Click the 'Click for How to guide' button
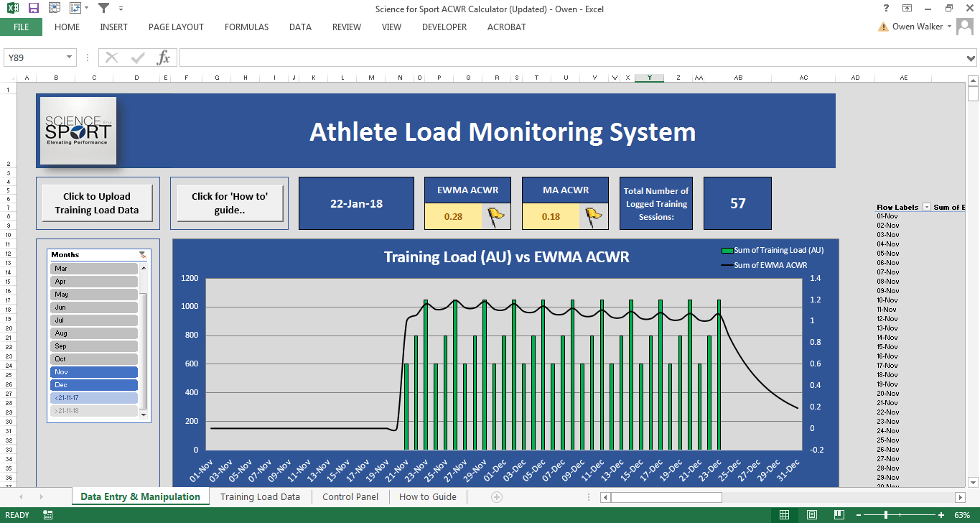Image resolution: width=980 pixels, height=523 pixels. click(229, 202)
